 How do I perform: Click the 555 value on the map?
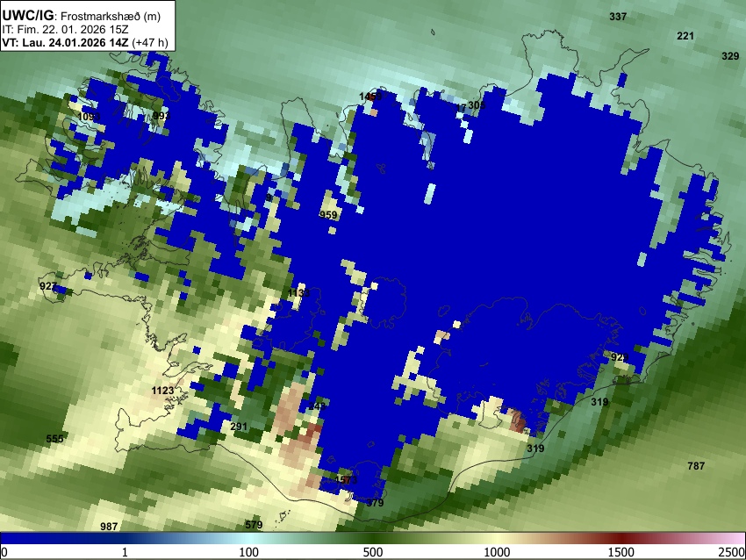[x=54, y=439]
